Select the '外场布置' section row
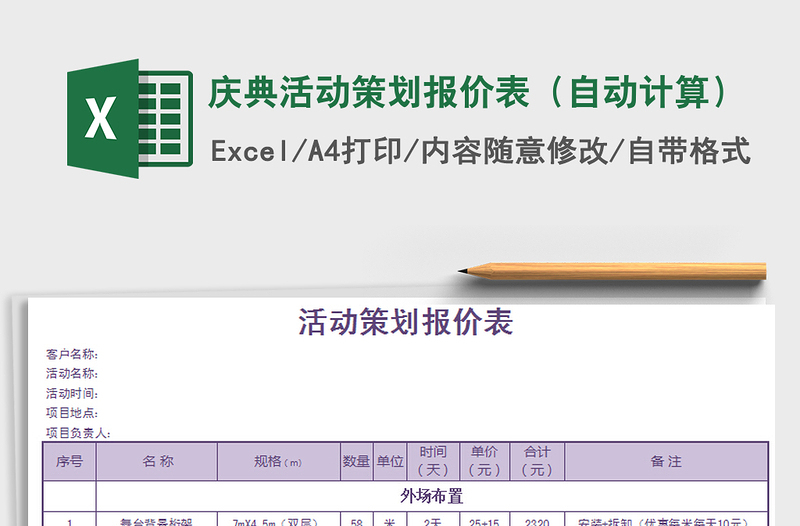 coord(432,496)
